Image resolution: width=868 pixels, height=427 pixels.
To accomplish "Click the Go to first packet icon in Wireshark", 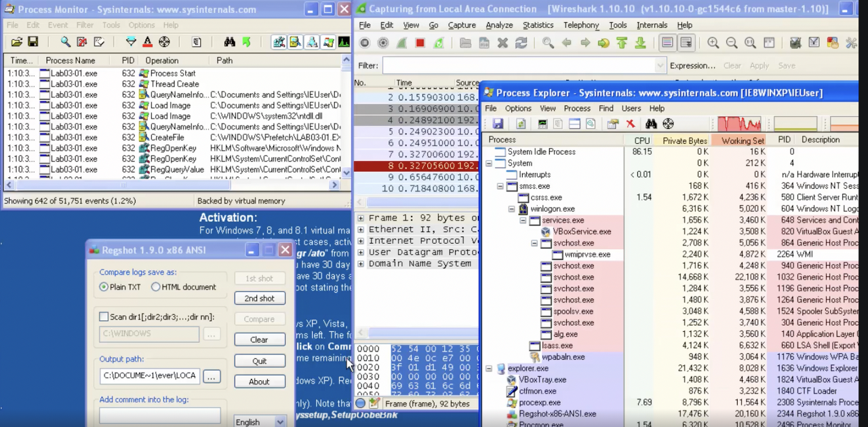I will tap(622, 43).
